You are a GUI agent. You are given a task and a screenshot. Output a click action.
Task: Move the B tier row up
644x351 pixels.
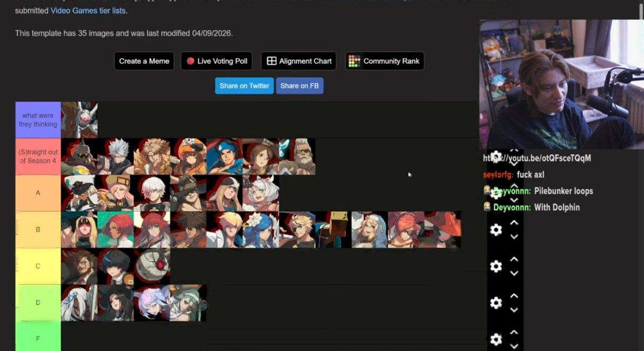tap(514, 223)
